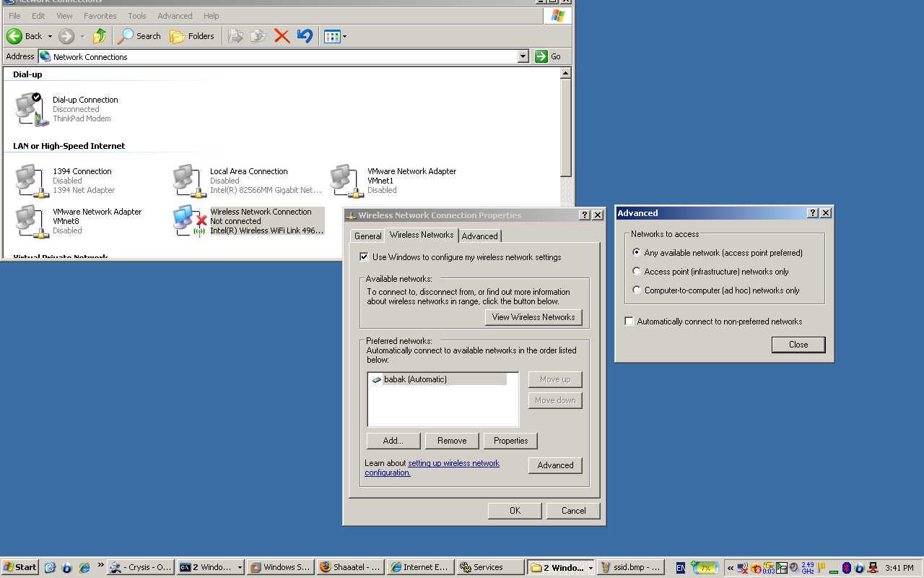Click the help question mark in Properties titlebar

(584, 215)
